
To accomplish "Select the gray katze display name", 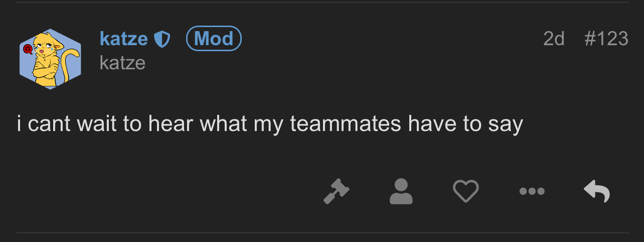I will tap(122, 63).
